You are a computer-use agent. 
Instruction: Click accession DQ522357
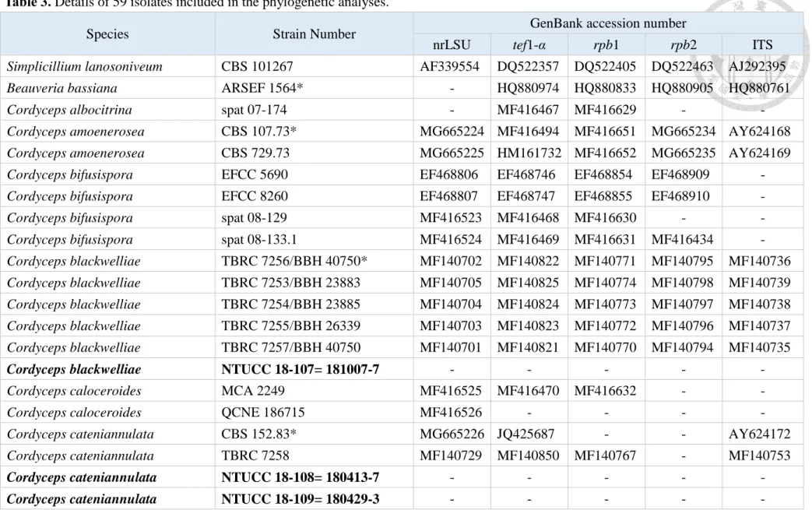pos(528,67)
